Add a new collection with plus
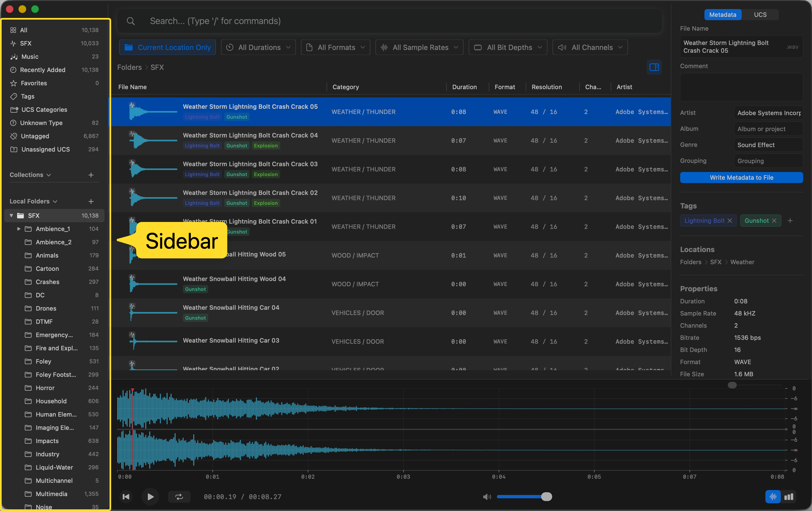This screenshot has width=812, height=511. (x=91, y=175)
